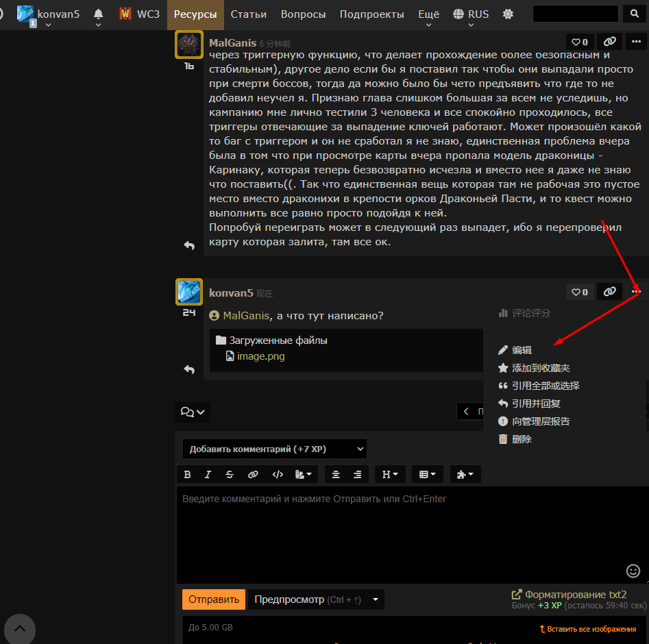Click 'Вставить все изображения' link

[x=588, y=629]
